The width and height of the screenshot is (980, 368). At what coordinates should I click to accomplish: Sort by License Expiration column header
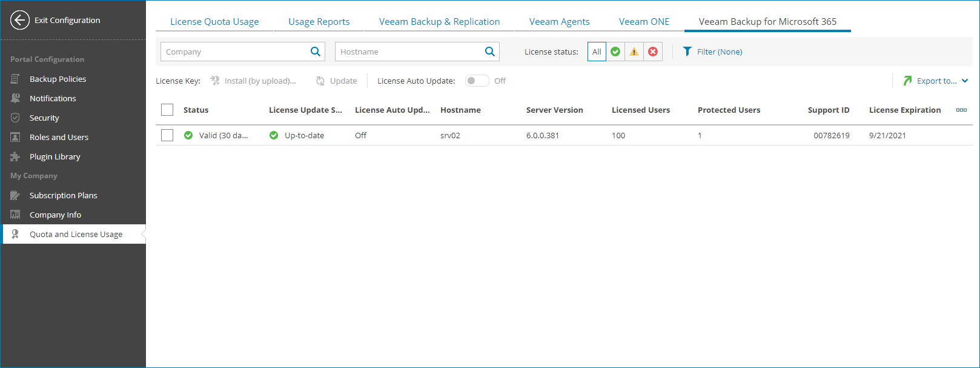(905, 110)
